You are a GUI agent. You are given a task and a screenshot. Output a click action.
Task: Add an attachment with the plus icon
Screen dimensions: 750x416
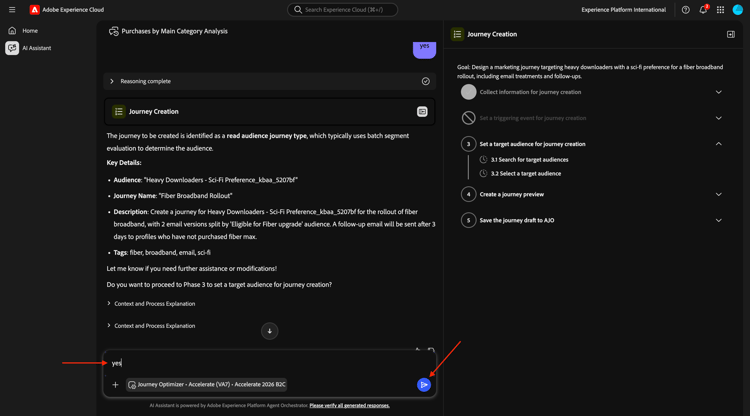click(x=115, y=384)
